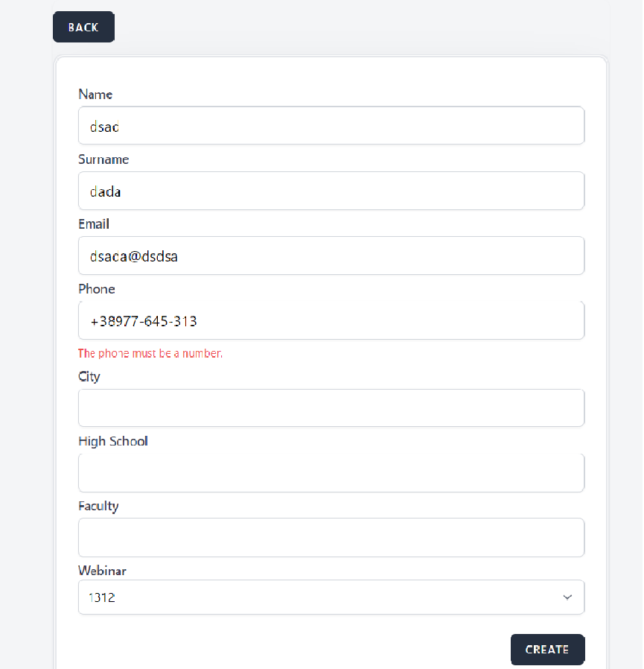The width and height of the screenshot is (644, 669).
Task: Click the empty High School input
Action: 331,473
